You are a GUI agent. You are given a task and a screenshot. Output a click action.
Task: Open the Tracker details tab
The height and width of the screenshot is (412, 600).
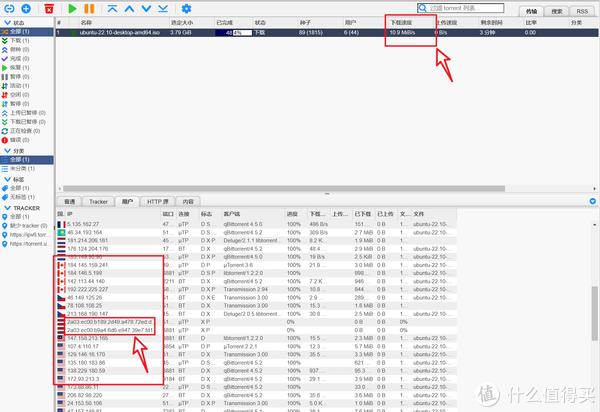[98, 202]
